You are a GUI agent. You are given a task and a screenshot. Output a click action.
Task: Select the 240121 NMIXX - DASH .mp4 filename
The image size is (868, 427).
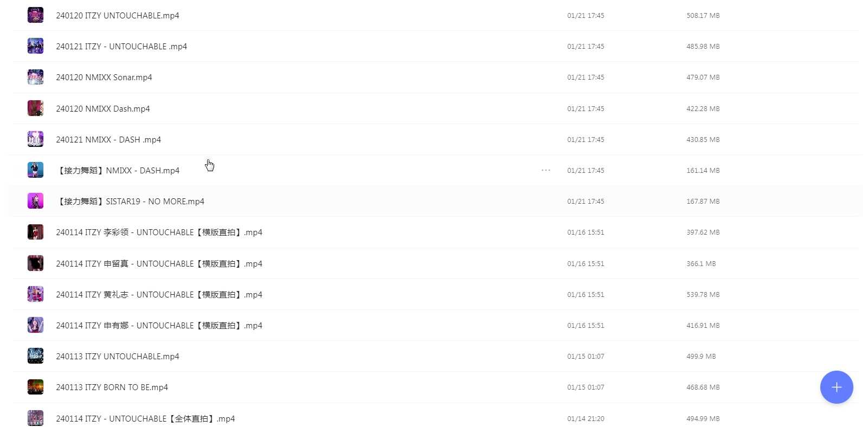tap(108, 140)
